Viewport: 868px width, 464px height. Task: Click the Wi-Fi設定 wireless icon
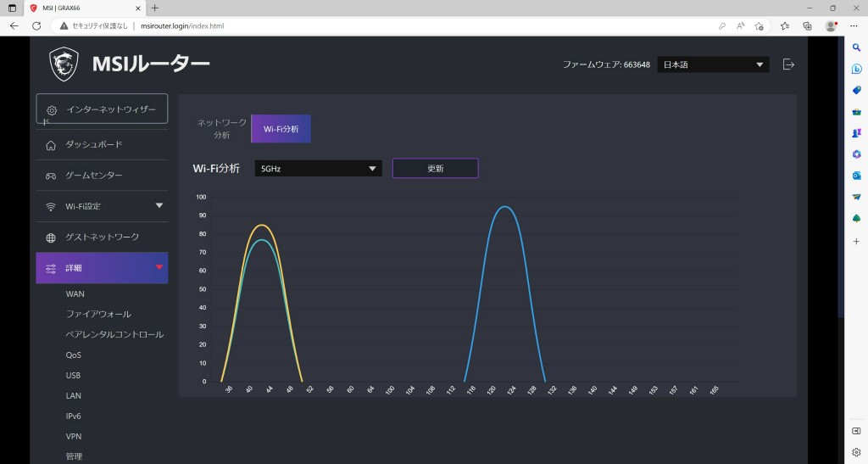[51, 207]
